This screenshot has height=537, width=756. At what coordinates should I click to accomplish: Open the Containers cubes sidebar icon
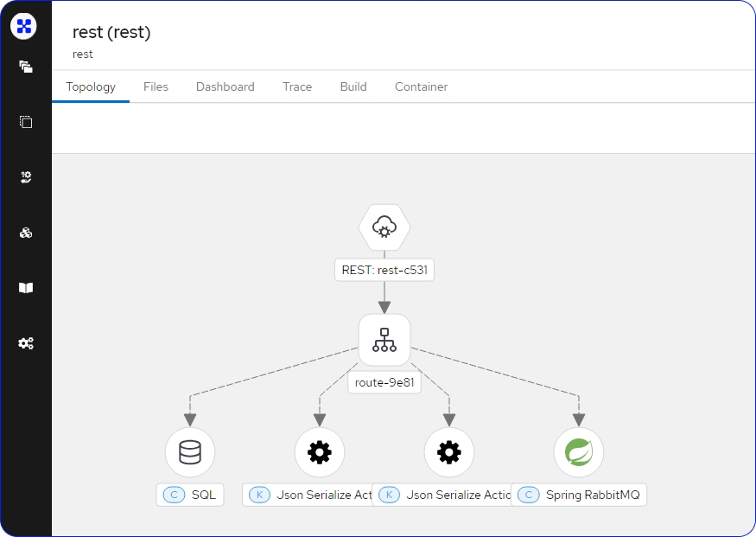pyautogui.click(x=26, y=233)
